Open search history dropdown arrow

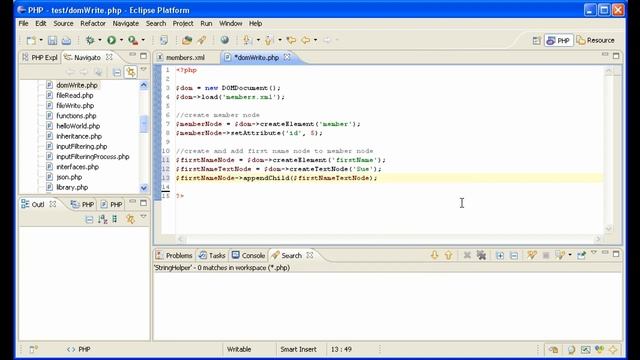point(570,255)
